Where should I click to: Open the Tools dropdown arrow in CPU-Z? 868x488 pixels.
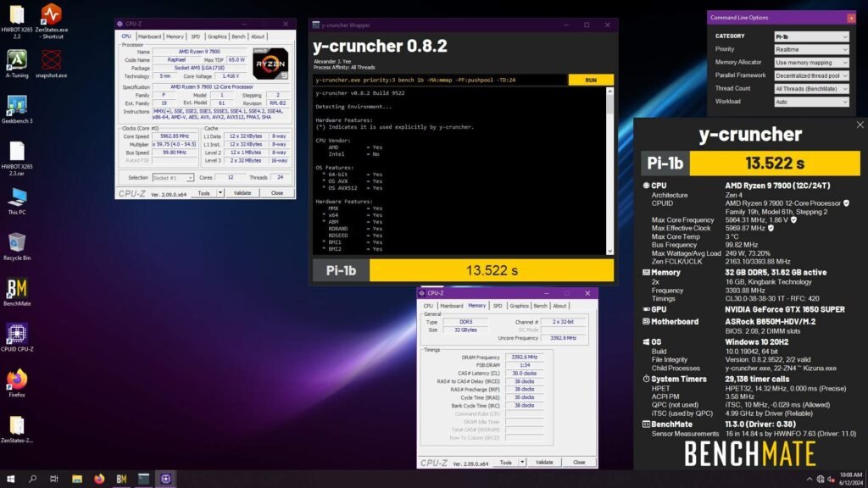(x=220, y=192)
